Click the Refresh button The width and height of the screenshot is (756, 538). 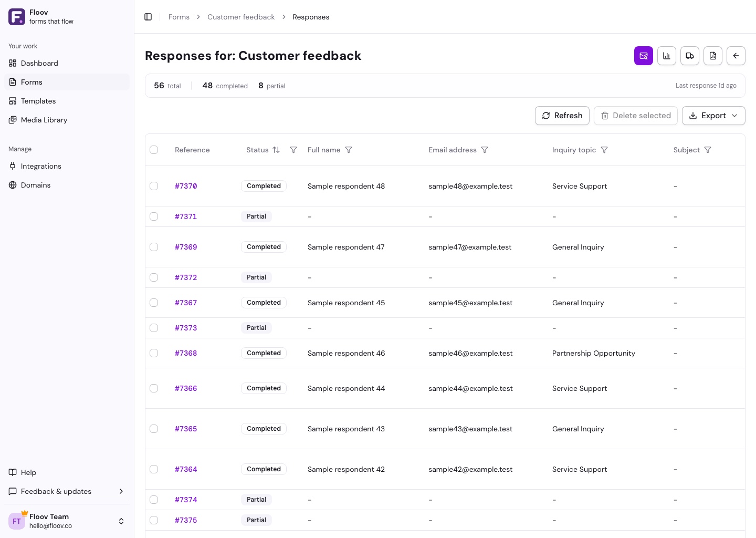tap(562, 116)
